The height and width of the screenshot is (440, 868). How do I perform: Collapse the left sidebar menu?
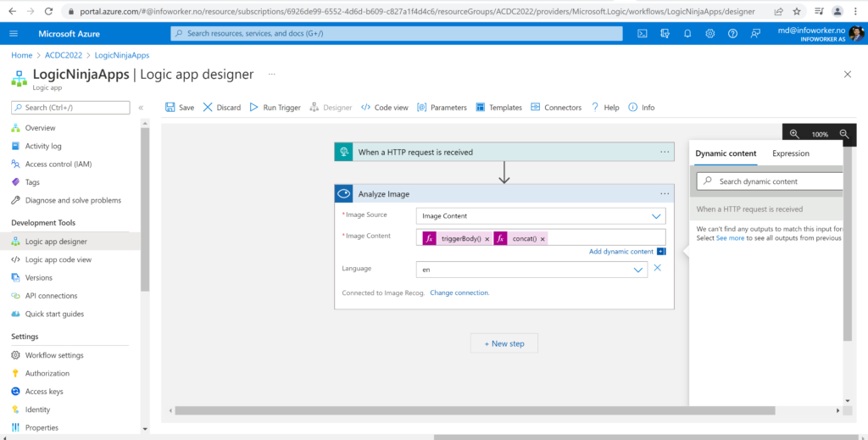coord(141,108)
